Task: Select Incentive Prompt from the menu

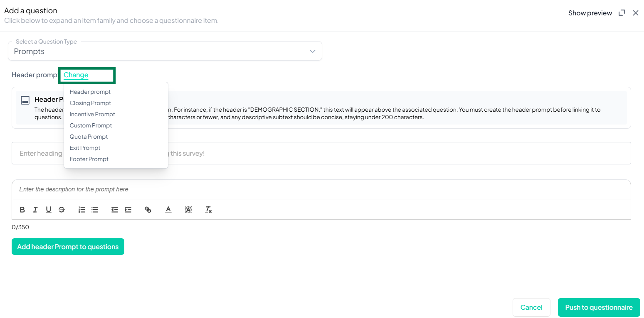Action: pos(92,114)
